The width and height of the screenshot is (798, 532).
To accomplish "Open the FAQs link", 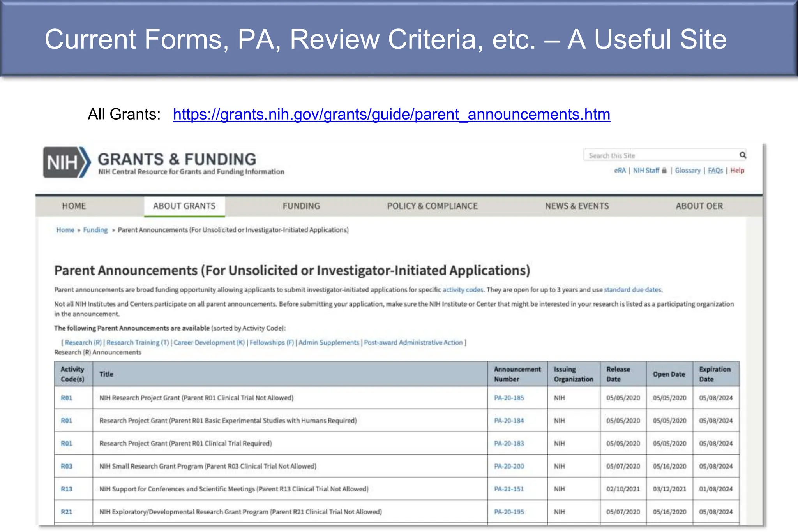I will pos(715,171).
